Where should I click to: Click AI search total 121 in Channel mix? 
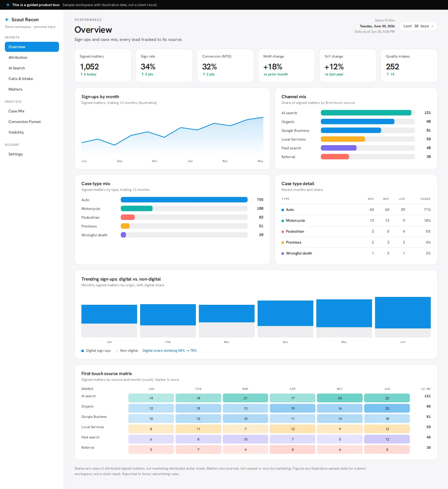click(x=427, y=113)
